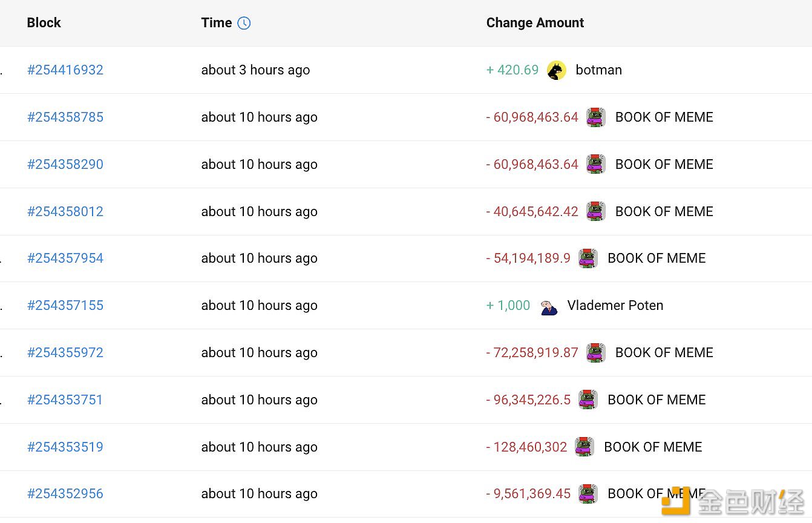Open the Vlademer Poten token name

pos(615,306)
